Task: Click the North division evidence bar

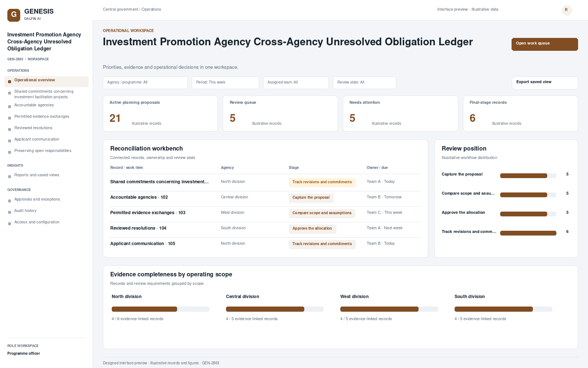Action: click(161, 309)
